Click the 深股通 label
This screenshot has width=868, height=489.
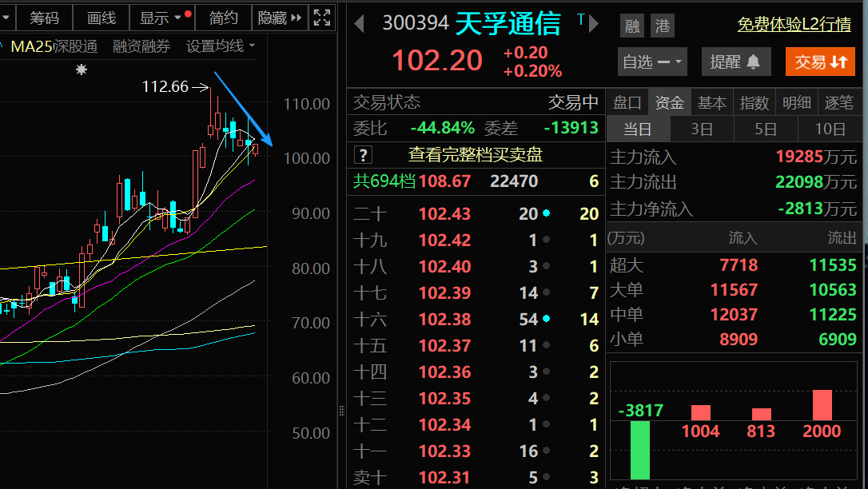tap(77, 46)
